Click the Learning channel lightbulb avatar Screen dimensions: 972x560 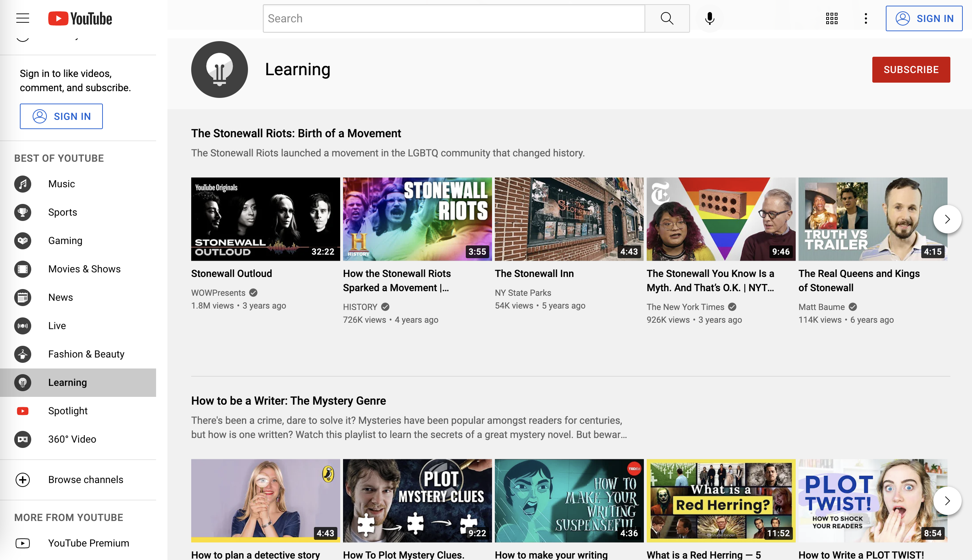tap(219, 70)
